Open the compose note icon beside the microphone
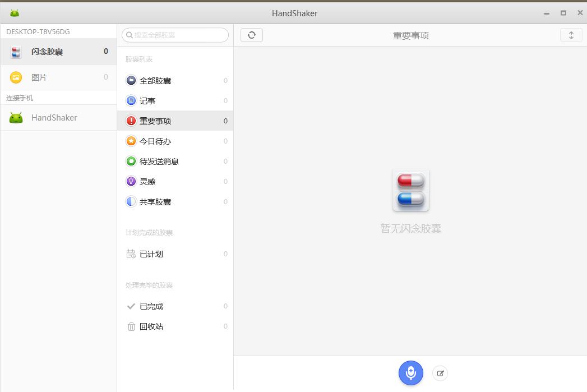The width and height of the screenshot is (587, 392). click(x=440, y=373)
